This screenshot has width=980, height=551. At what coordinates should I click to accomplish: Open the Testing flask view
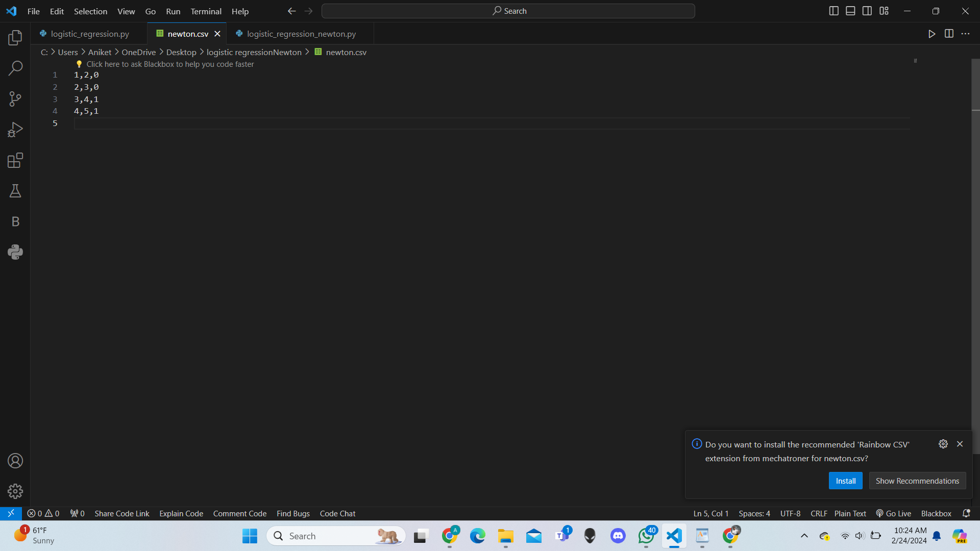pos(15,191)
